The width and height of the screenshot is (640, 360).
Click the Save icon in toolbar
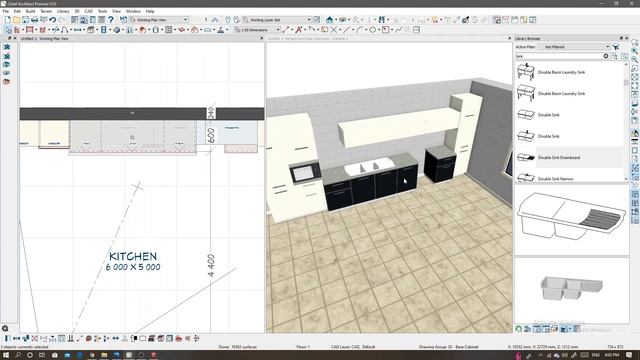click(x=25, y=20)
